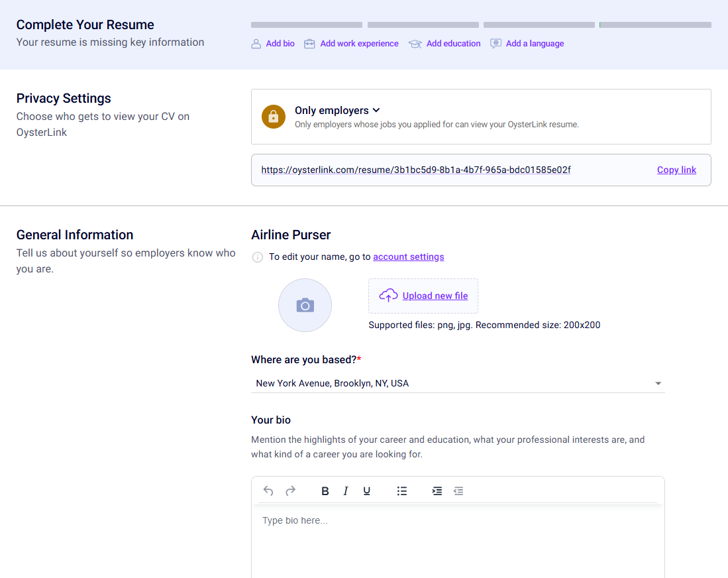Click the orange lock privacy icon
Image resolution: width=728 pixels, height=578 pixels.
point(274,116)
